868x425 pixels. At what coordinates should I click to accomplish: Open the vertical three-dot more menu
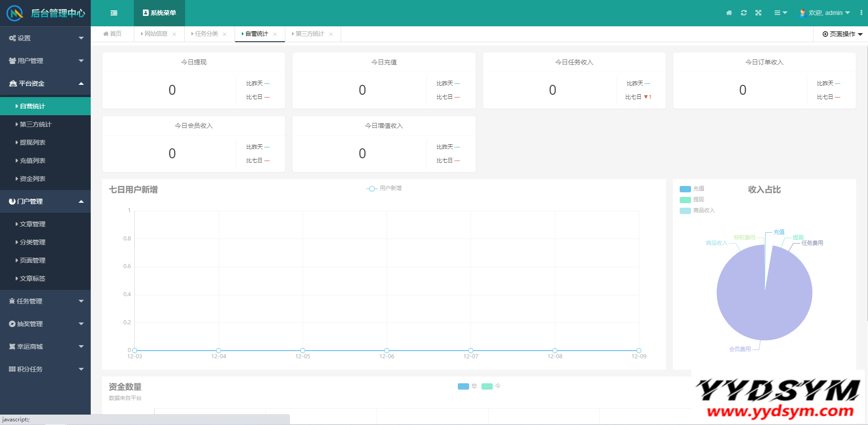861,13
